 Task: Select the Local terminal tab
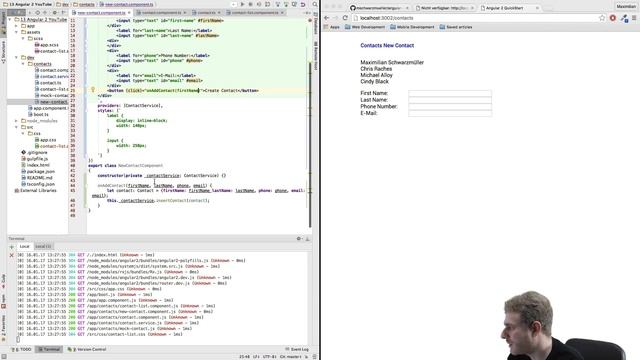(x=24, y=247)
